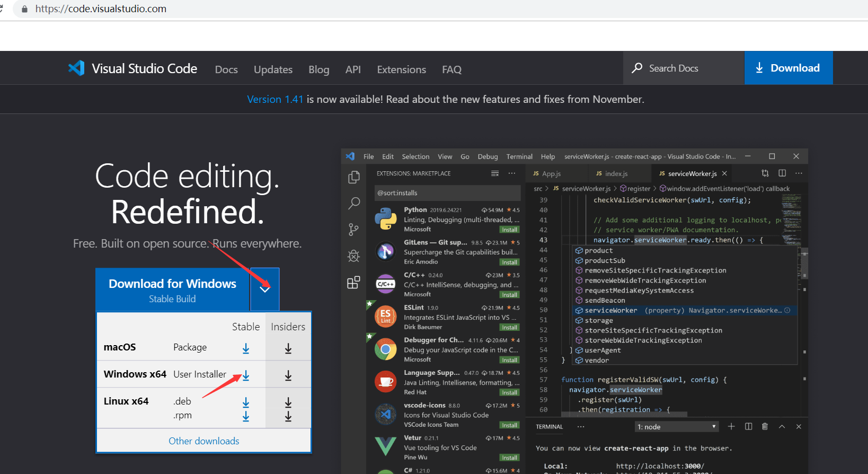This screenshot has width=868, height=474.
Task: Open the editor's ellipsis actions menu
Action: pyautogui.click(x=799, y=173)
